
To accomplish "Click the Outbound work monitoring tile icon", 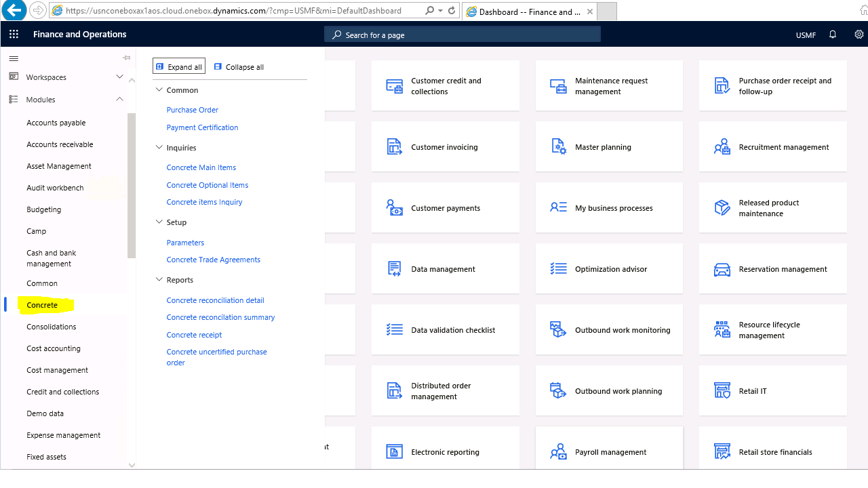I will (x=558, y=330).
